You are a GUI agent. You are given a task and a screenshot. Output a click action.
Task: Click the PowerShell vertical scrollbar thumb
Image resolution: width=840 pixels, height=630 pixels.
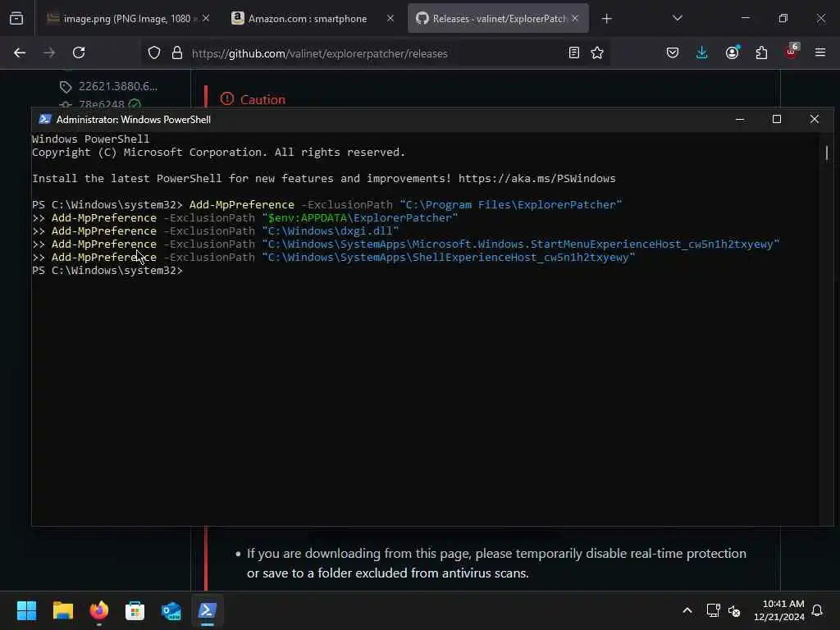tap(827, 153)
